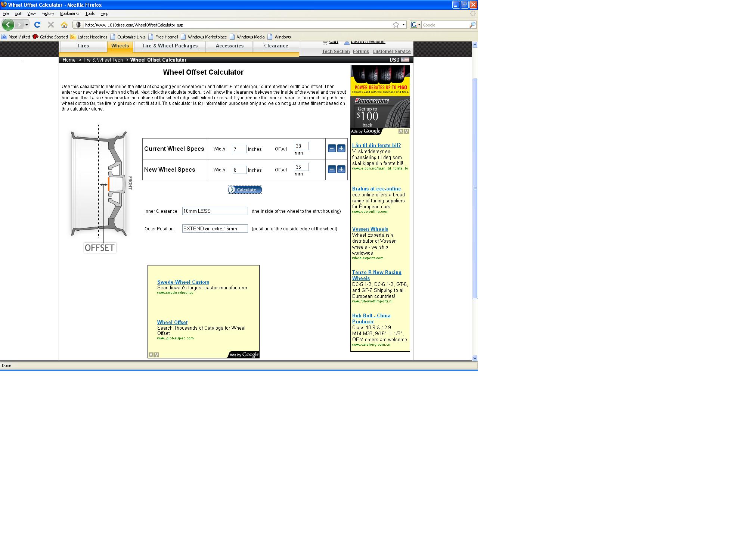Open the URL bar history dropdown
The image size is (747, 560).
403,25
